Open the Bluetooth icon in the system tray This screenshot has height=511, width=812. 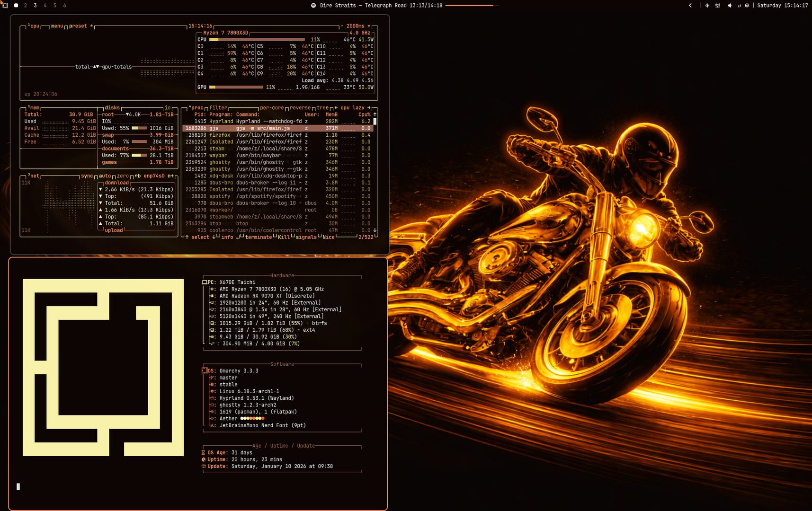point(707,6)
